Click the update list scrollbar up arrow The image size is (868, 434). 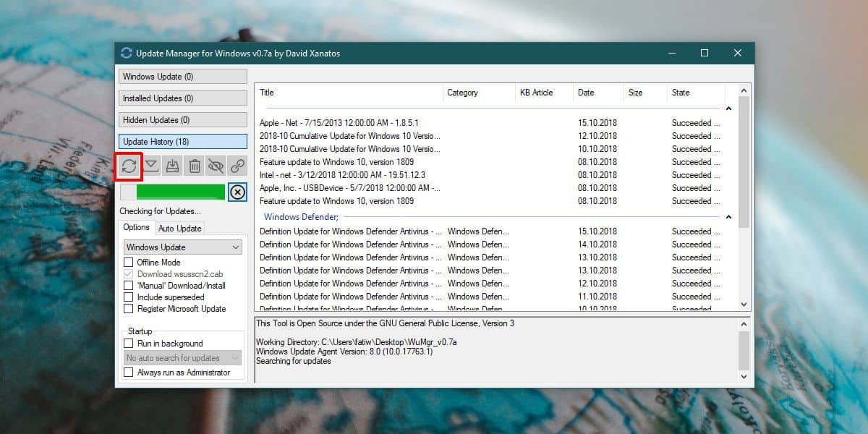(x=744, y=89)
